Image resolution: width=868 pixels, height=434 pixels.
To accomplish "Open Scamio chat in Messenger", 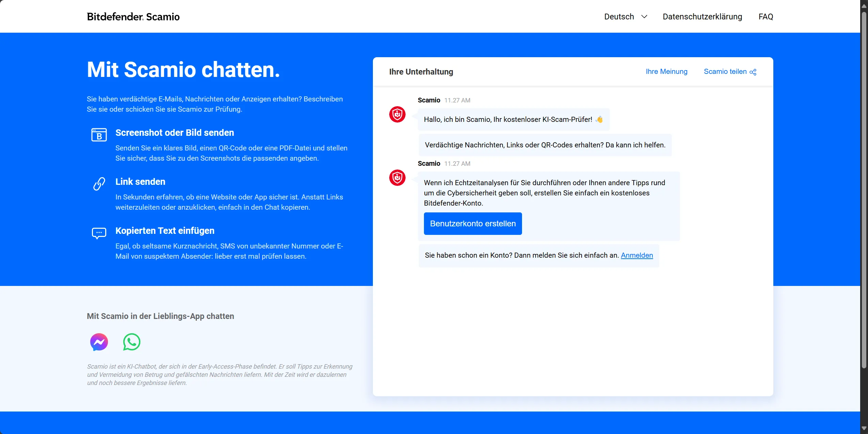I will click(99, 342).
